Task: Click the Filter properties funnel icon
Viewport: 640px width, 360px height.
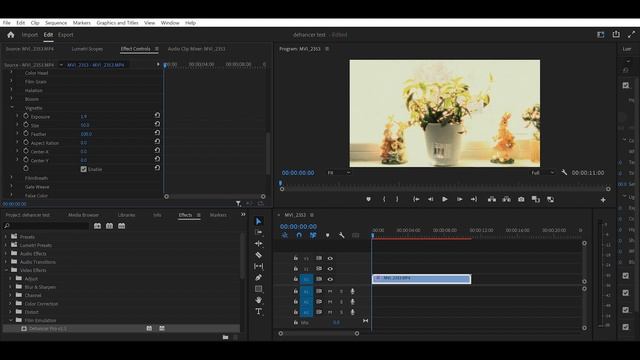Action: click(238, 203)
